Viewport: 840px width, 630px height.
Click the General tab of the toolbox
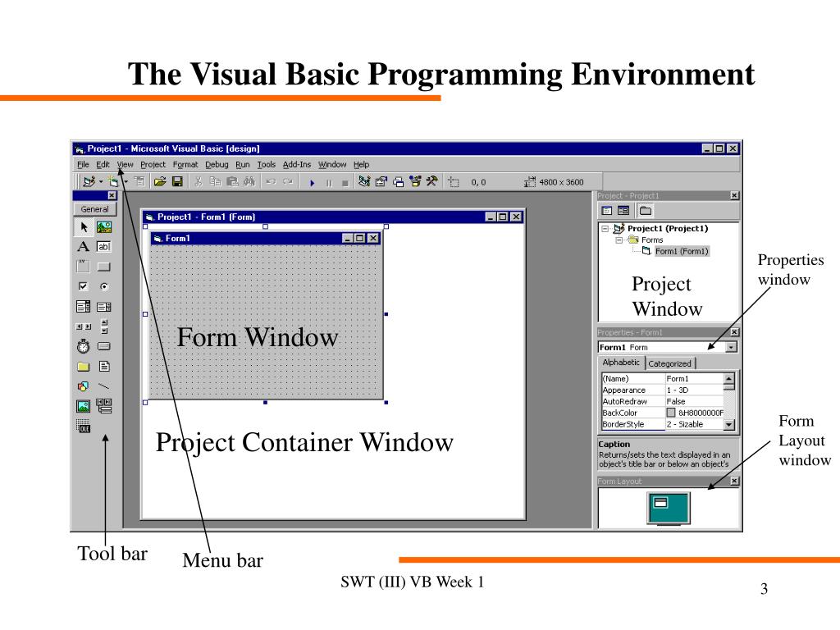(95, 209)
